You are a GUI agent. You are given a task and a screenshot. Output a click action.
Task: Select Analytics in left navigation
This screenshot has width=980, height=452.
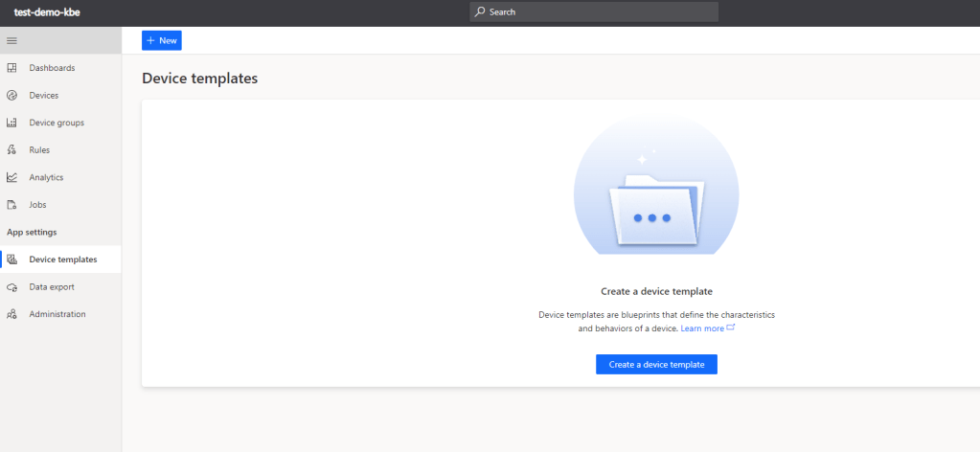[x=46, y=177]
